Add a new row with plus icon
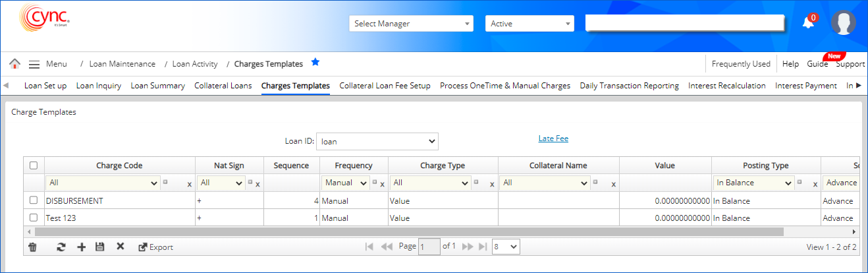 coord(82,247)
